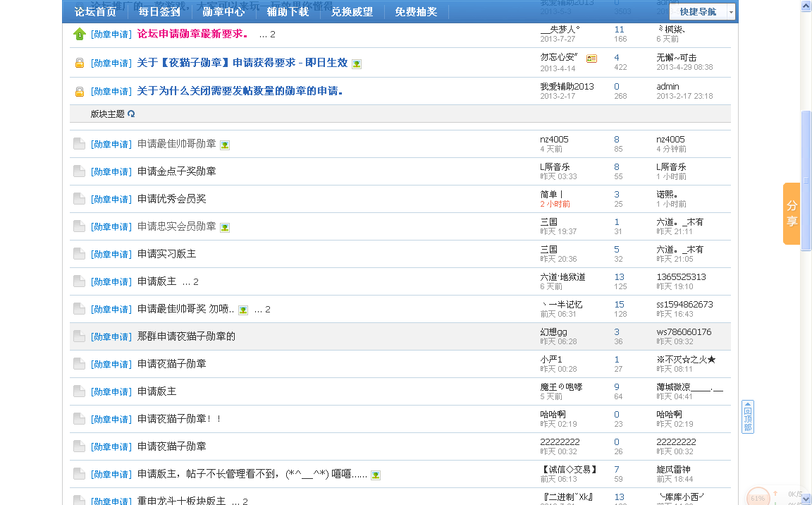Open 辅助下载 navigation item
This screenshot has width=812, height=505.
coord(288,11)
